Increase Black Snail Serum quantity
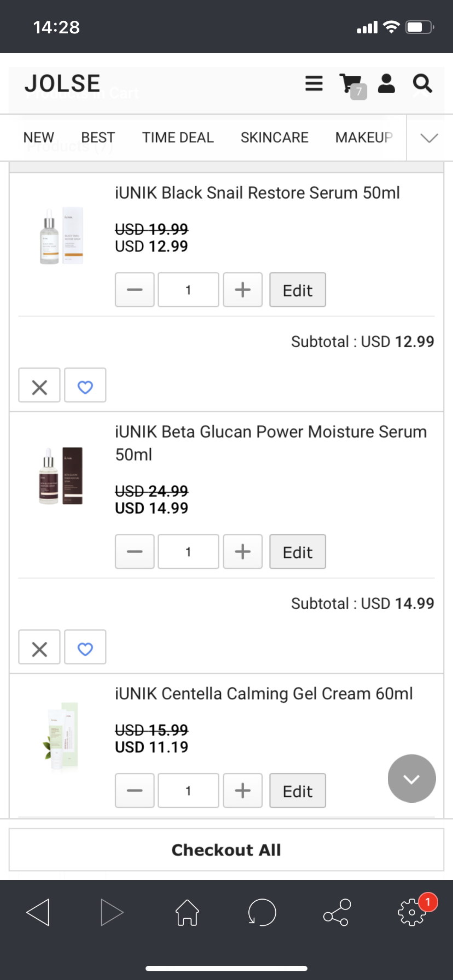 click(242, 290)
